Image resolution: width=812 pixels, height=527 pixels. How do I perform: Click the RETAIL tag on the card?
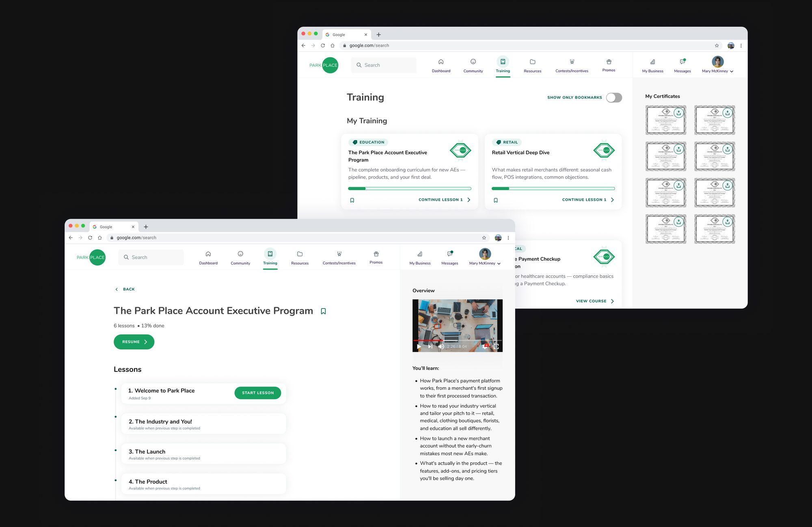507,142
